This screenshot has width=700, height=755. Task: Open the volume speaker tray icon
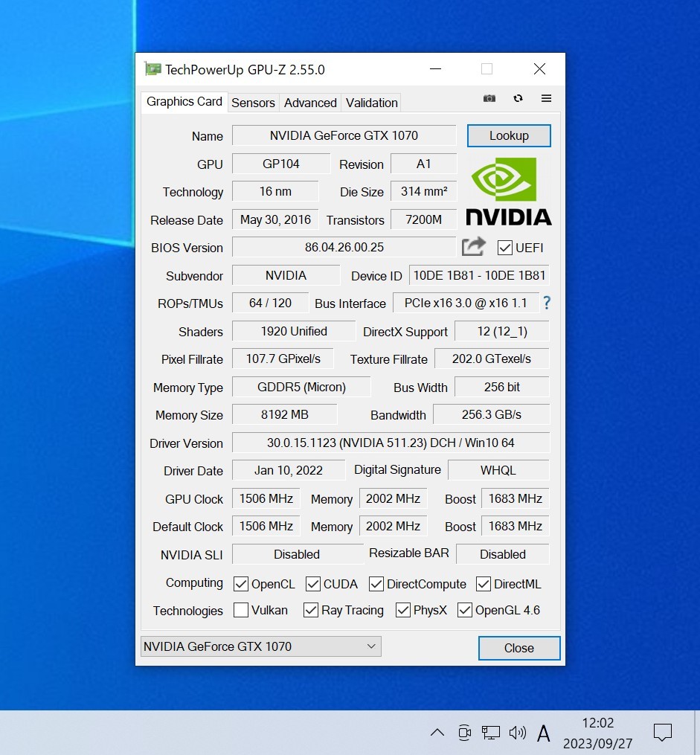coord(518,733)
